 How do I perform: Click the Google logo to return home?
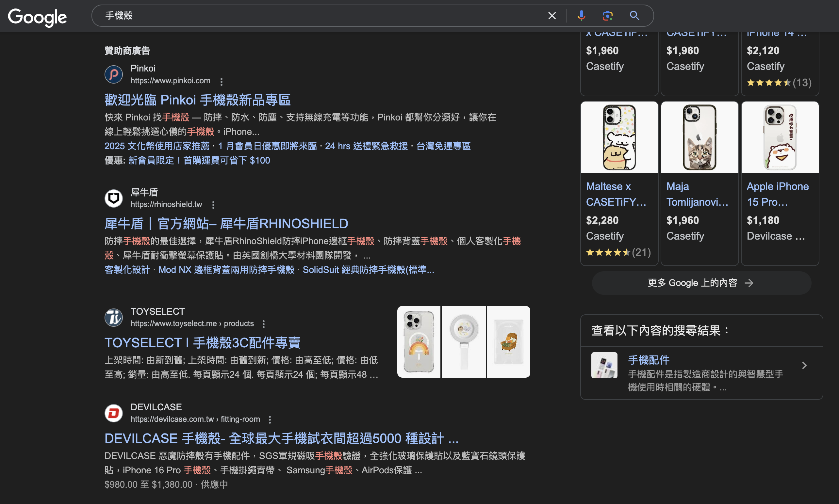click(x=37, y=17)
